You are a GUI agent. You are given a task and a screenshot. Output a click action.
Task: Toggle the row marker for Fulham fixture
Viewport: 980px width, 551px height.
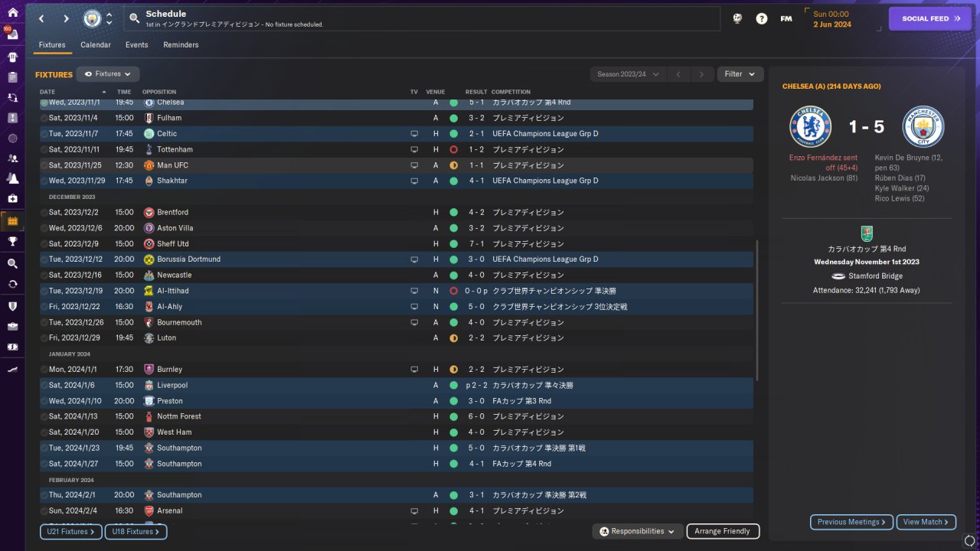44,118
